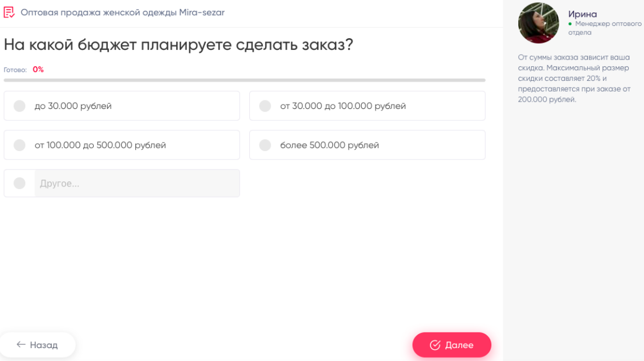Screen dimensions: 644x361
Task: Return to previous step with Назад
Action: click(38, 345)
